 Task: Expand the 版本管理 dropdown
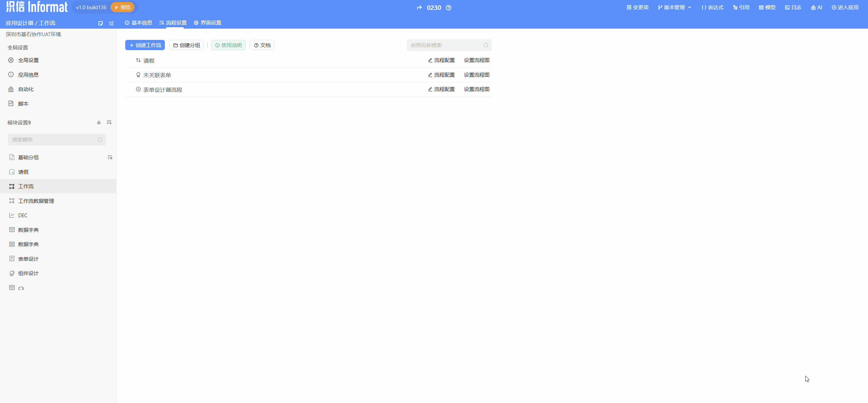coord(675,8)
